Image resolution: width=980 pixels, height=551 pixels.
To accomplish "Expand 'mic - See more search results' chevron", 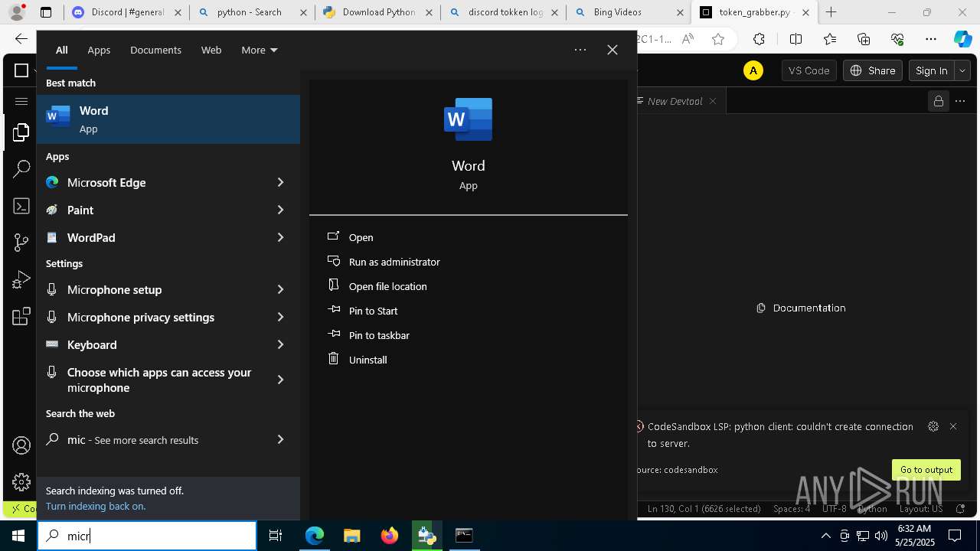I will (280, 439).
